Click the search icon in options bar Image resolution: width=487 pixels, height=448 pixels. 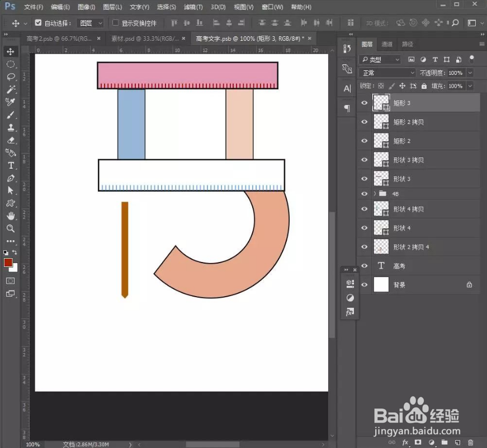point(455,23)
